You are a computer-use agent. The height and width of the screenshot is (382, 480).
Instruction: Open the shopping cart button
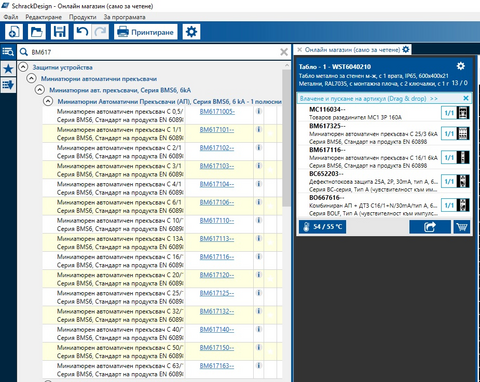462,227
